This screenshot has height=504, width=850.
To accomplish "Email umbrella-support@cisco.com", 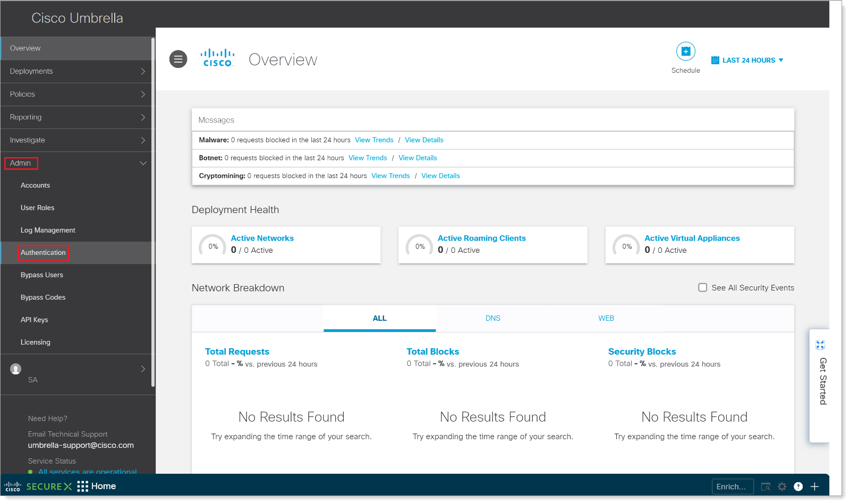I will tap(81, 446).
